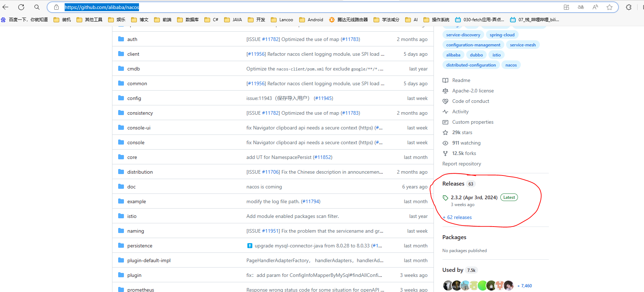Open issue #11945 link in the config row
This screenshot has width=644, height=292.
[323, 98]
